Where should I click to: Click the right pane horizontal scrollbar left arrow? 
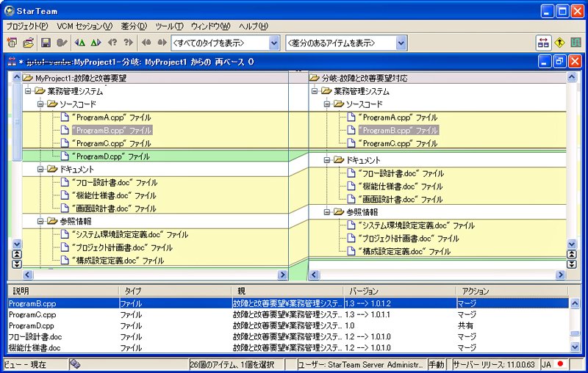click(x=314, y=275)
